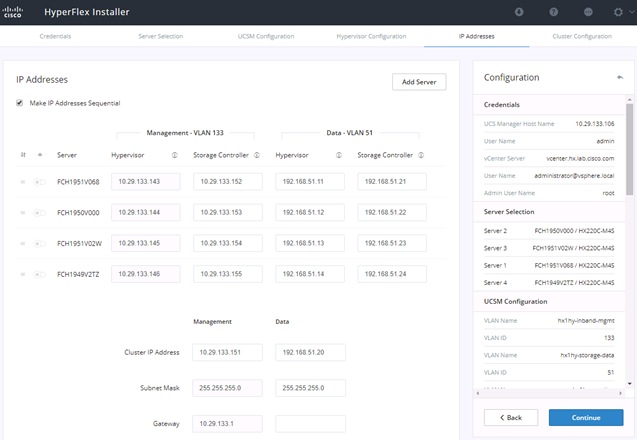This screenshot has height=440, width=637.
Task: Edit data hypervisor IP 192.168.51.14 field
Action: [310, 274]
